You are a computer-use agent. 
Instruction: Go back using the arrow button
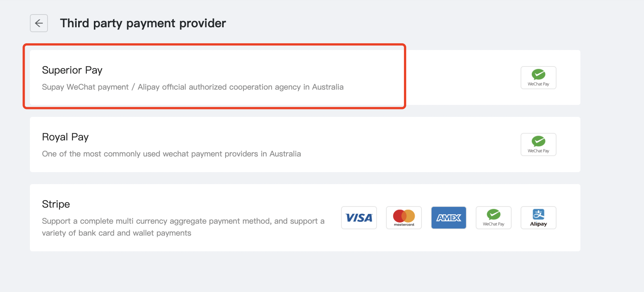tap(39, 23)
